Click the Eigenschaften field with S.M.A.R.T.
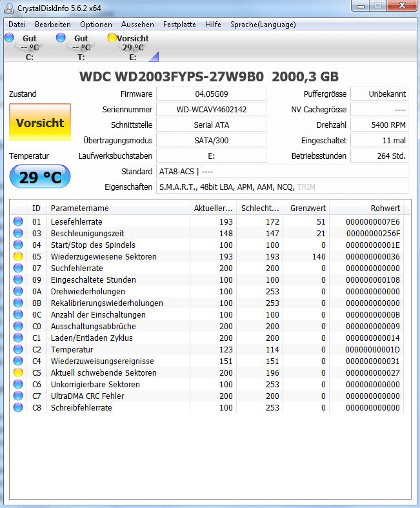Viewport: 420px width, 508px height. [x=283, y=187]
